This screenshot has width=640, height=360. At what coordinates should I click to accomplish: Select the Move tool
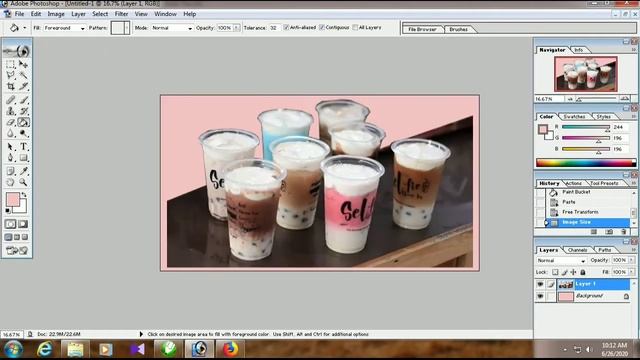point(23,64)
